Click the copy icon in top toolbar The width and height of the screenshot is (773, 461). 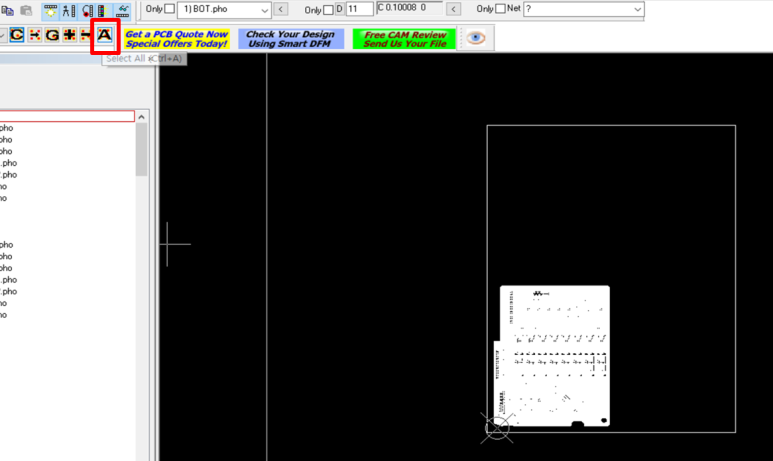click(7, 10)
